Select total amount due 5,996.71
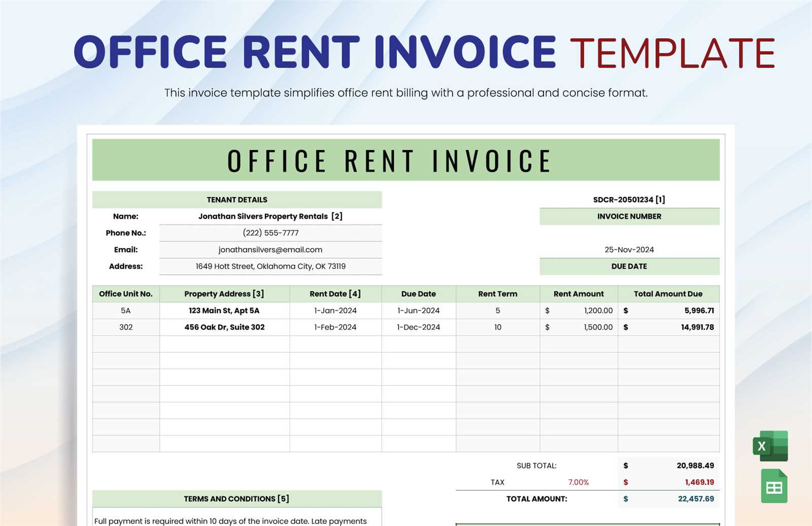This screenshot has height=526, width=812. (x=668, y=311)
